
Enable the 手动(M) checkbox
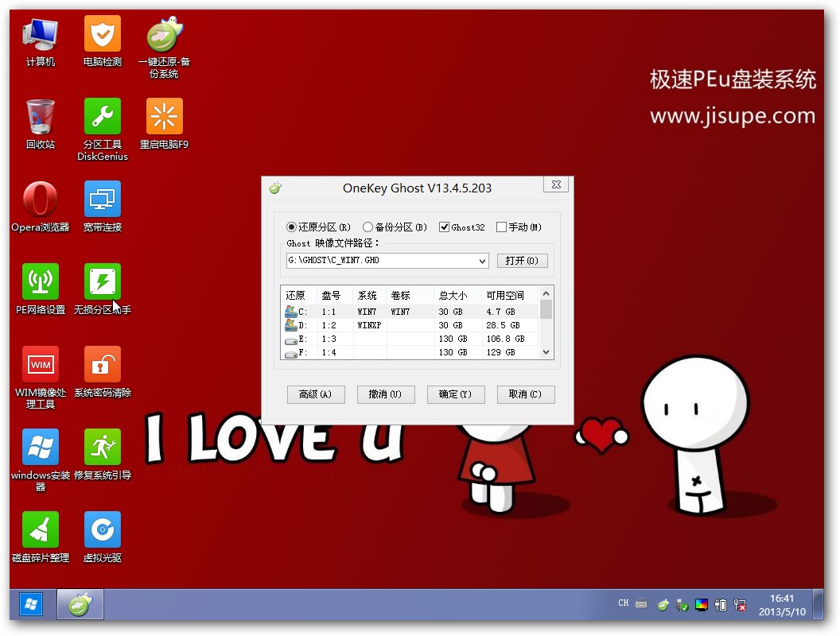click(519, 227)
